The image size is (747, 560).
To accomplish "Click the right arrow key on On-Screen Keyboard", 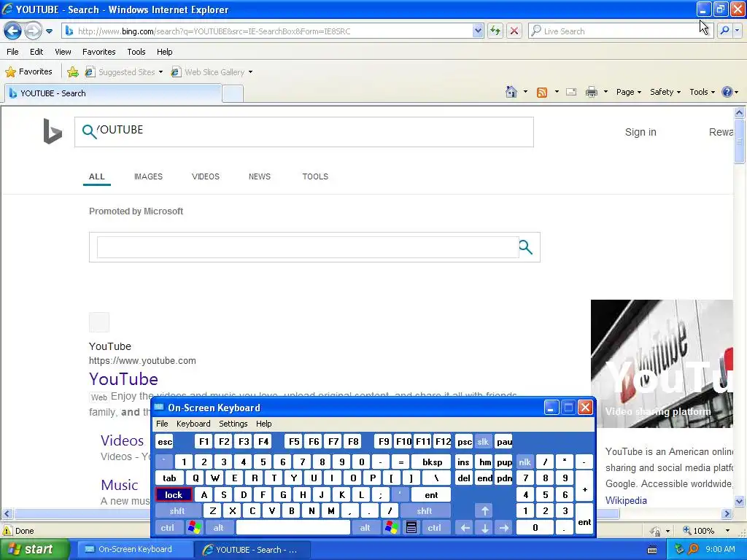I will (504, 528).
